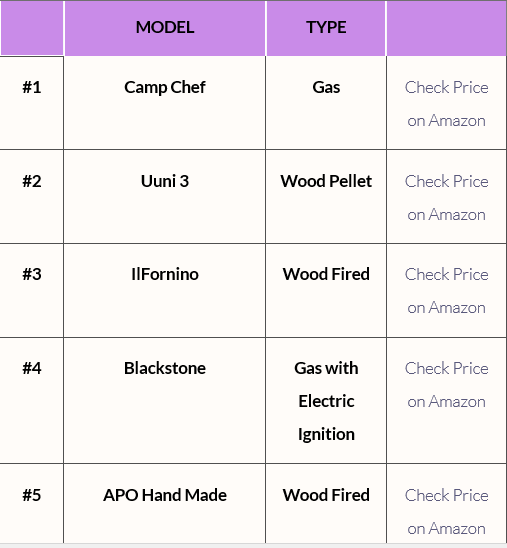Viewport: 507px width, 548px height.
Task: Open Check Price link for Camp Chef
Action: click(446, 104)
